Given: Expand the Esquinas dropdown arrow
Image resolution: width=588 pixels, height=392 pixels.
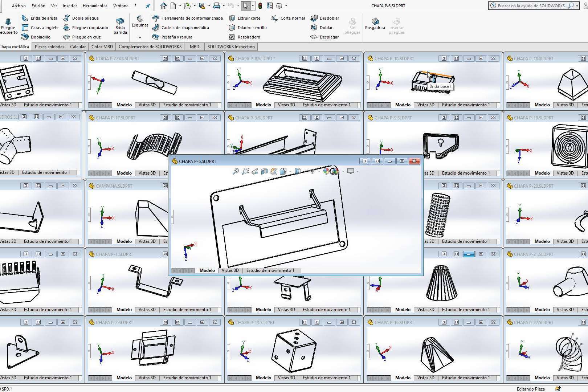Looking at the screenshot, I should tap(140, 38).
